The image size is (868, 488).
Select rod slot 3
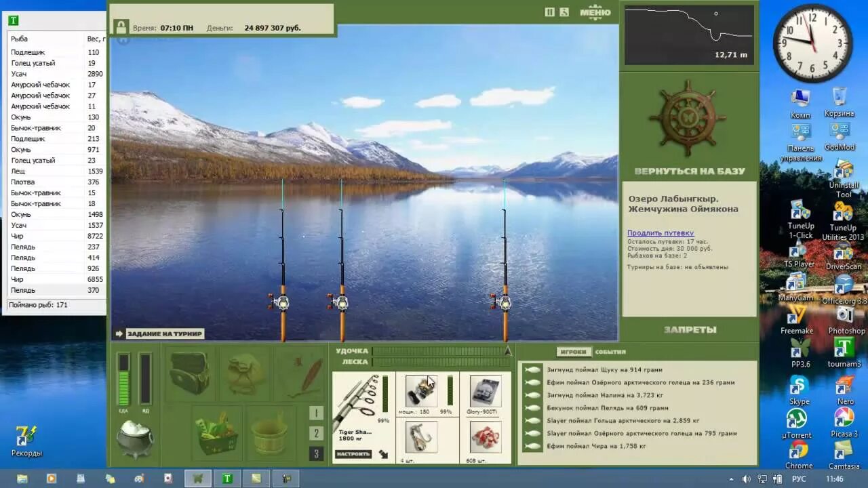pyautogui.click(x=316, y=453)
